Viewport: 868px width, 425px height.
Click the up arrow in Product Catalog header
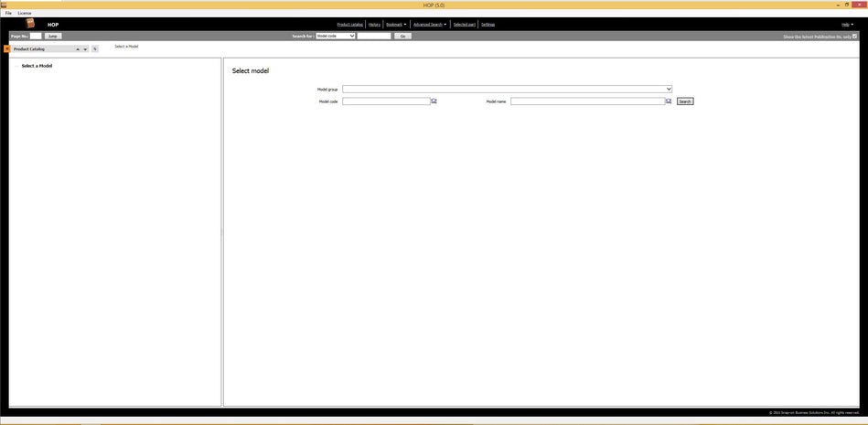[78, 49]
